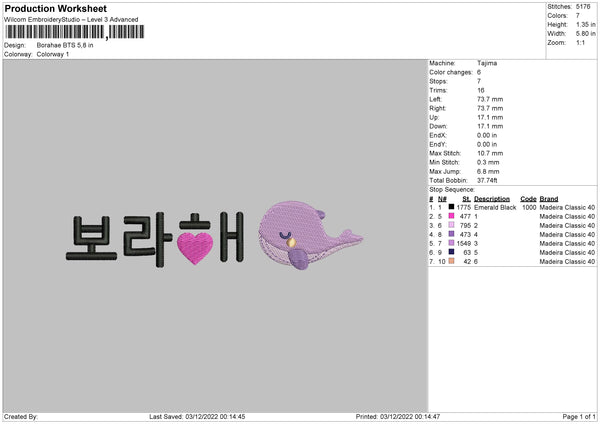
Task: Click the light pink swatch in stop 3
Action: (451, 225)
